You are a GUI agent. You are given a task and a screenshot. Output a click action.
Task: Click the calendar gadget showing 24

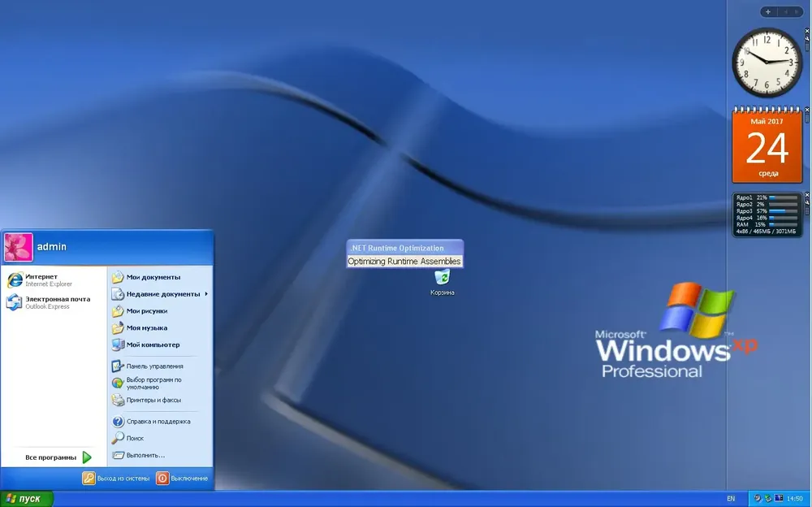[x=767, y=145]
